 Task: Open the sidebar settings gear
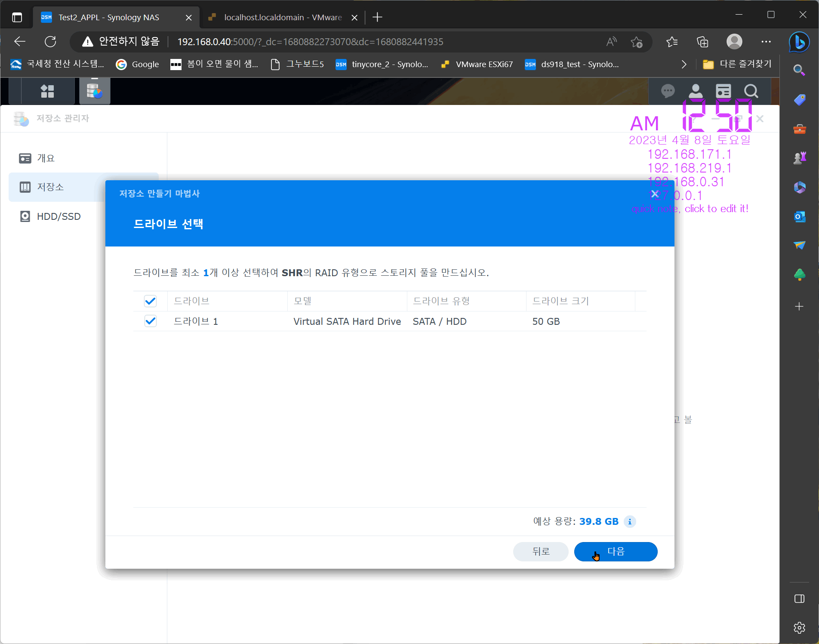799,628
